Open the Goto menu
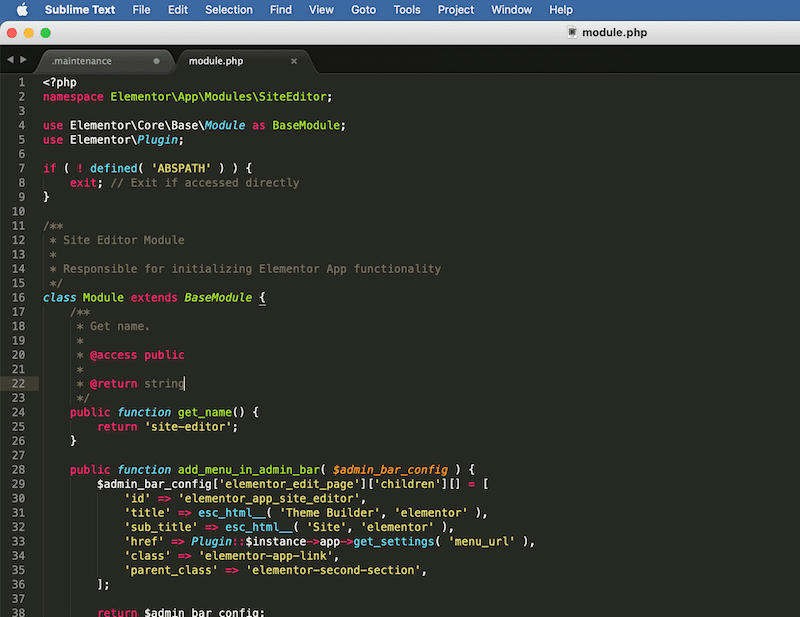This screenshot has width=800, height=617. coord(363,10)
